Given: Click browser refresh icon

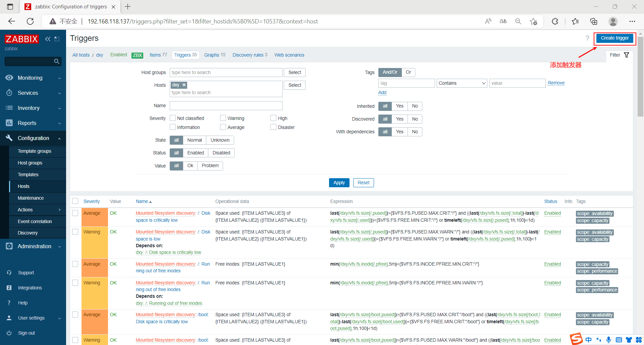Looking at the screenshot, I should point(30,21).
